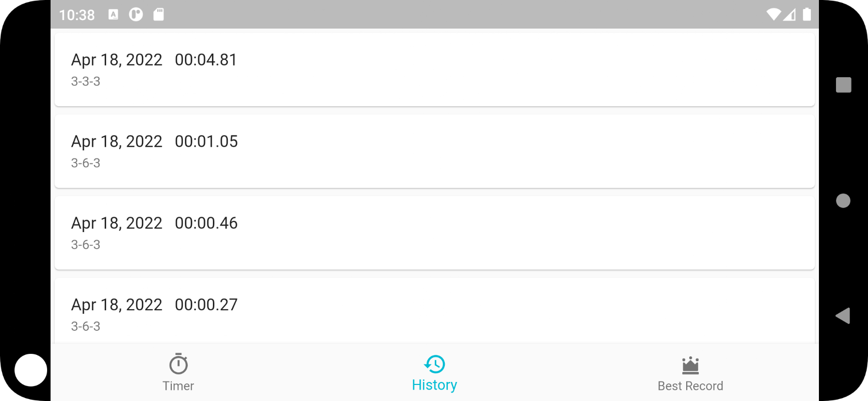Select the History tab label
The image size is (868, 401).
pyautogui.click(x=434, y=385)
